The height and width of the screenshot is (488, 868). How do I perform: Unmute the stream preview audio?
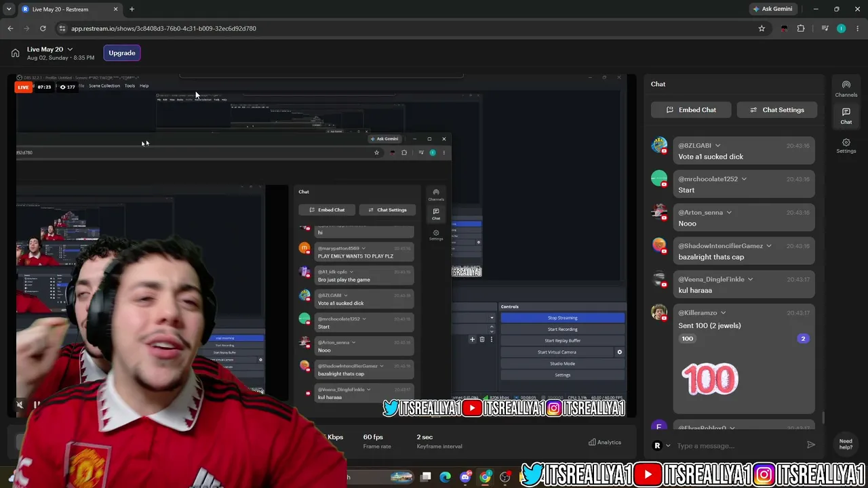tap(20, 405)
